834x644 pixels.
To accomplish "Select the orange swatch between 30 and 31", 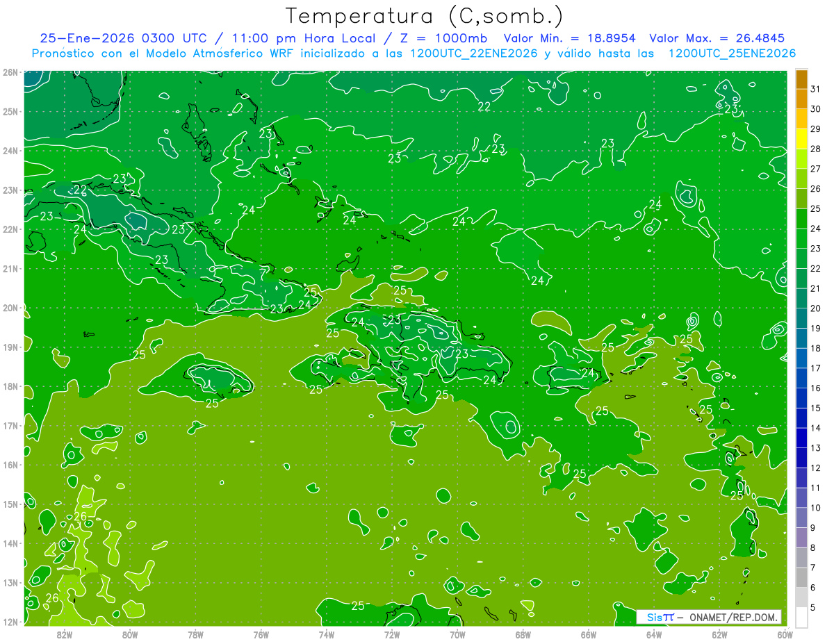I will [x=801, y=99].
